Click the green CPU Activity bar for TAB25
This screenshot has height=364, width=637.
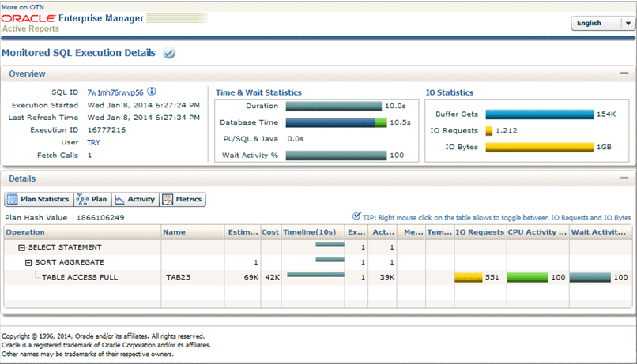pos(527,278)
